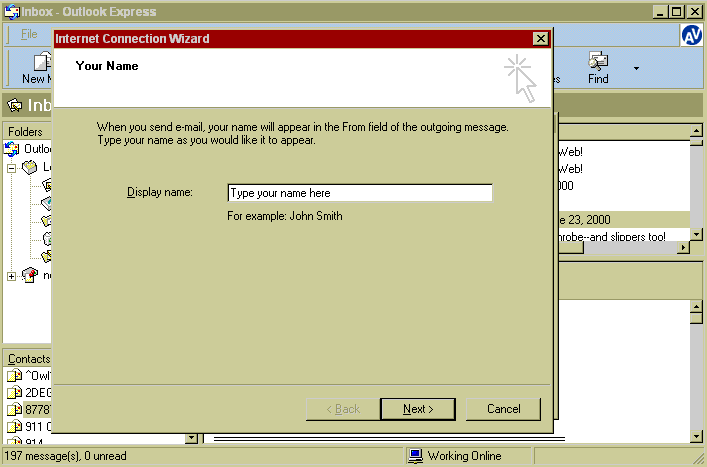
Task: Maximize the Outlook Express window
Action: click(677, 12)
